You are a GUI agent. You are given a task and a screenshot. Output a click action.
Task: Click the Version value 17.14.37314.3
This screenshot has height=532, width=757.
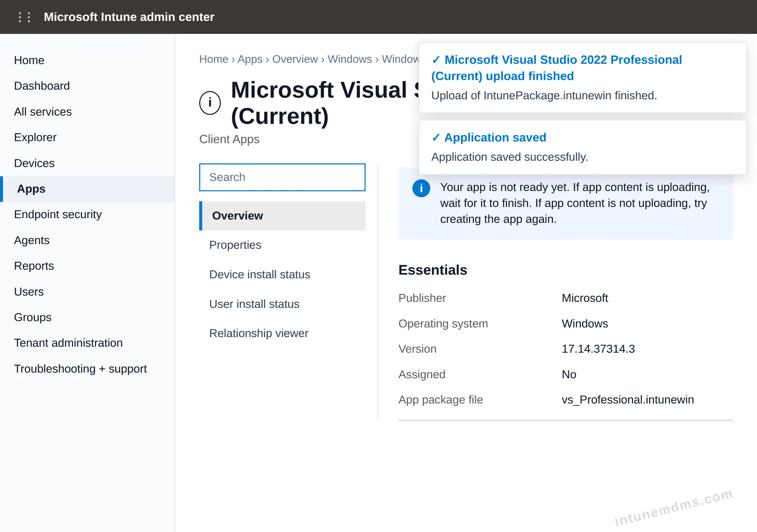coord(598,349)
